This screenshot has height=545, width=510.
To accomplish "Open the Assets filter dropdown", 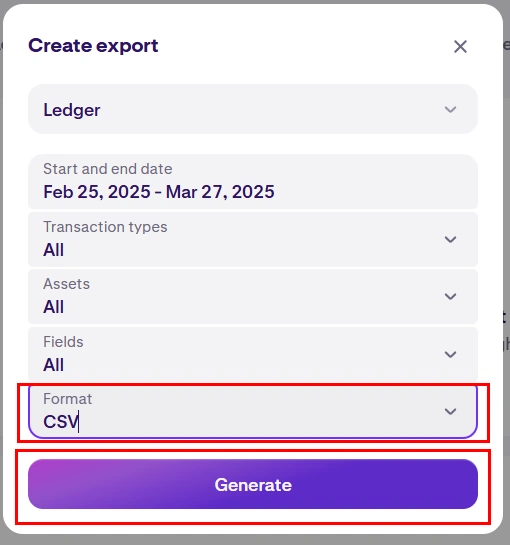I will (x=253, y=296).
